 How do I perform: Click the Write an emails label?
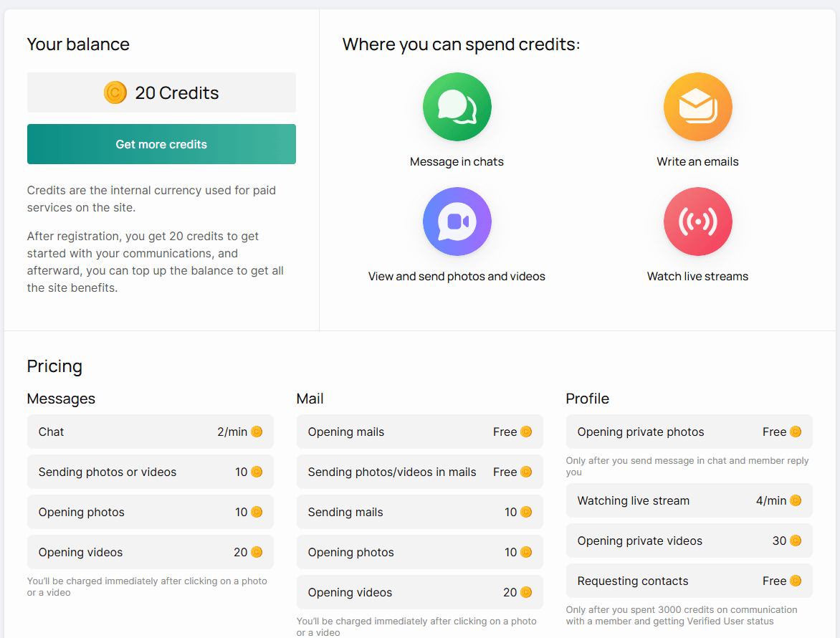click(x=697, y=162)
